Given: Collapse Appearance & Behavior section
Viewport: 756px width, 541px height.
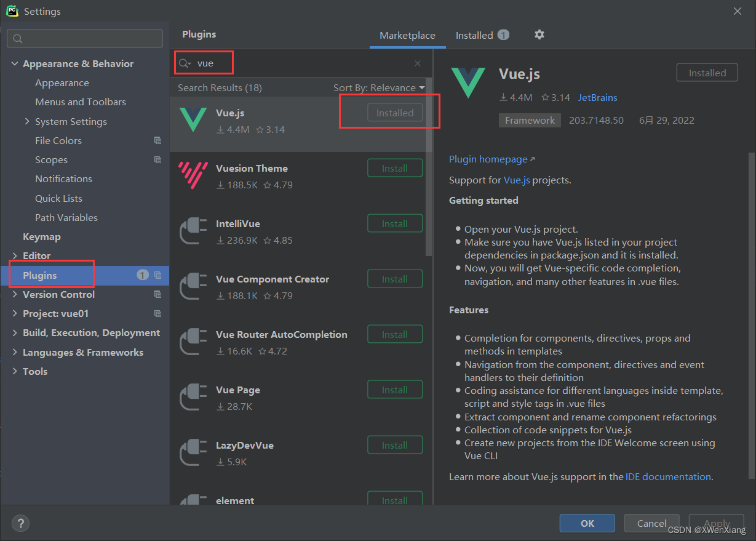Looking at the screenshot, I should click(x=15, y=64).
